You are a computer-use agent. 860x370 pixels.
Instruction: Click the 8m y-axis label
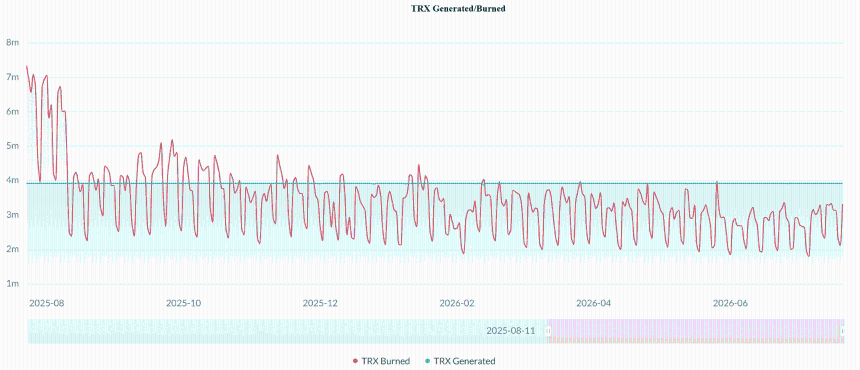(x=13, y=42)
